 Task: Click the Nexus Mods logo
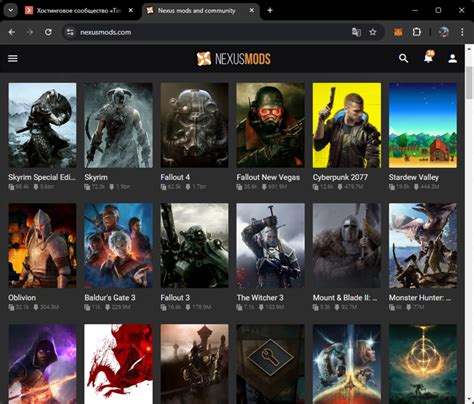tap(233, 59)
